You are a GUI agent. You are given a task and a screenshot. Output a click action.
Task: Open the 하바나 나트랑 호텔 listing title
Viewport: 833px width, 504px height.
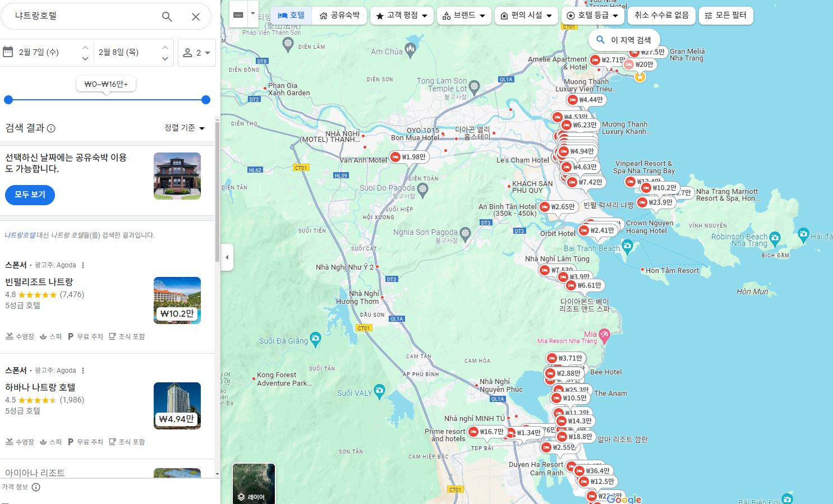[x=40, y=387]
